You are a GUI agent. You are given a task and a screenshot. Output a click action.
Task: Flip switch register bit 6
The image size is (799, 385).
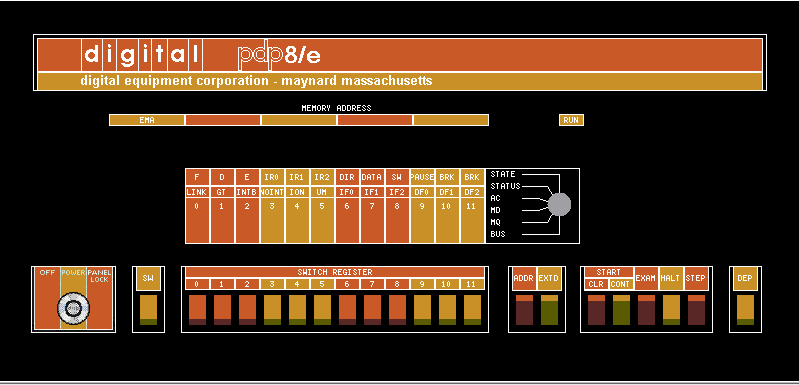pos(348,310)
